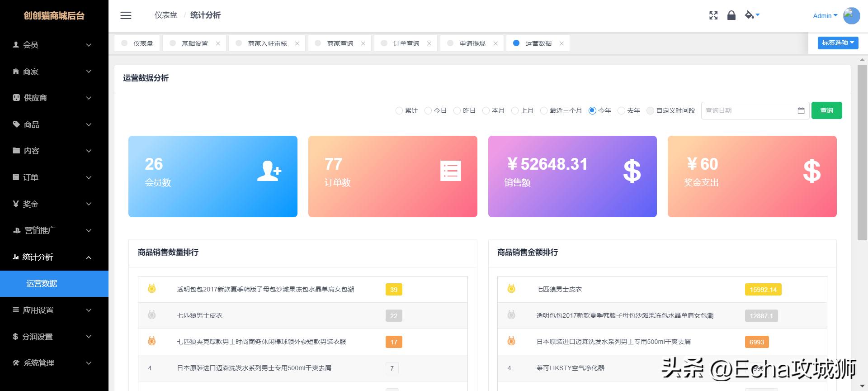Expand the 商品 sidebar chevron

[x=89, y=124]
